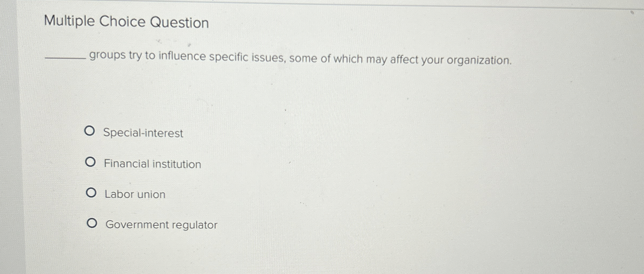Select the Special-interest radio button
This screenshot has width=644, height=274.
(91, 131)
